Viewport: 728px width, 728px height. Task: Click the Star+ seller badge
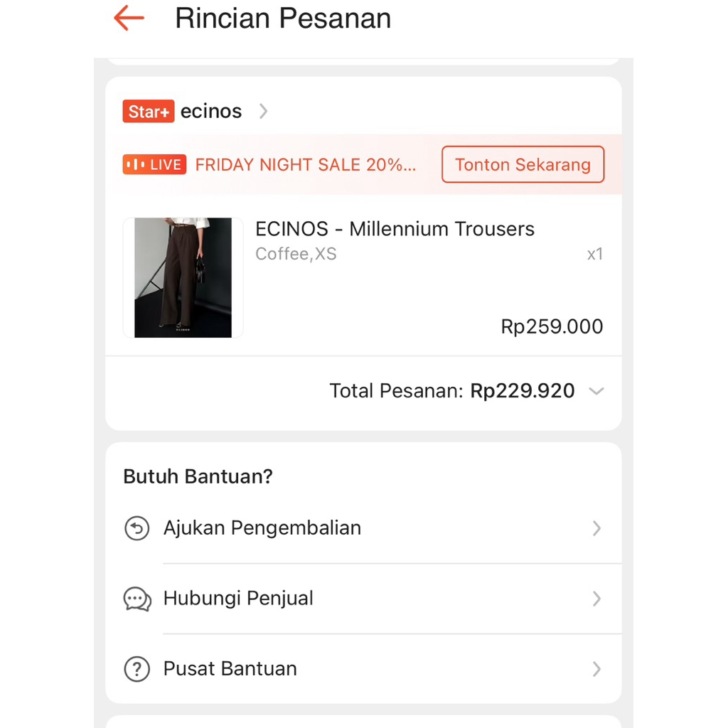pos(148,112)
